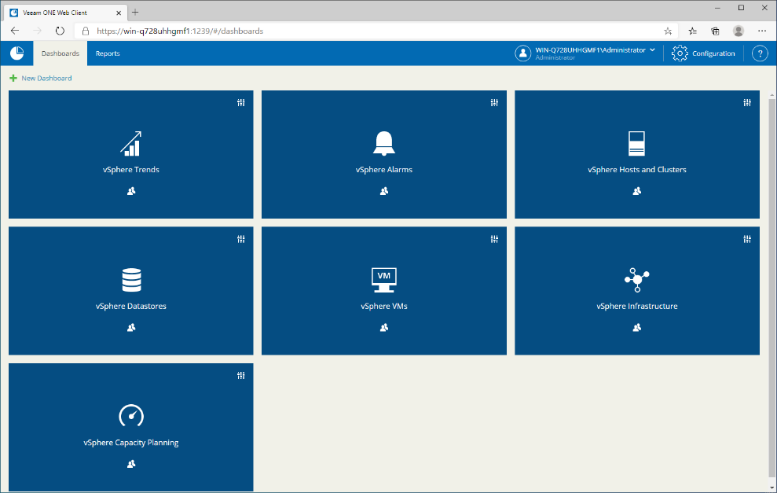Open the help question mark icon
Viewport: 777px width, 493px height.
760,54
